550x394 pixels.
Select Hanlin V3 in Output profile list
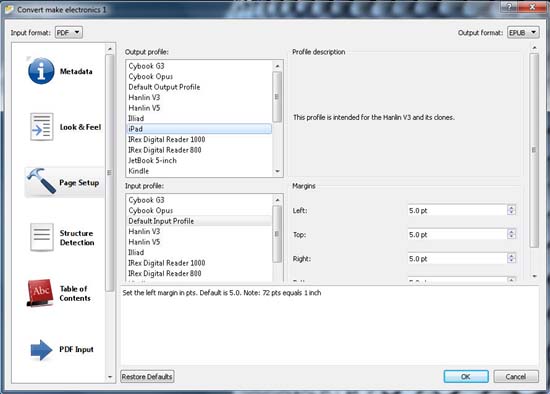tap(199, 98)
